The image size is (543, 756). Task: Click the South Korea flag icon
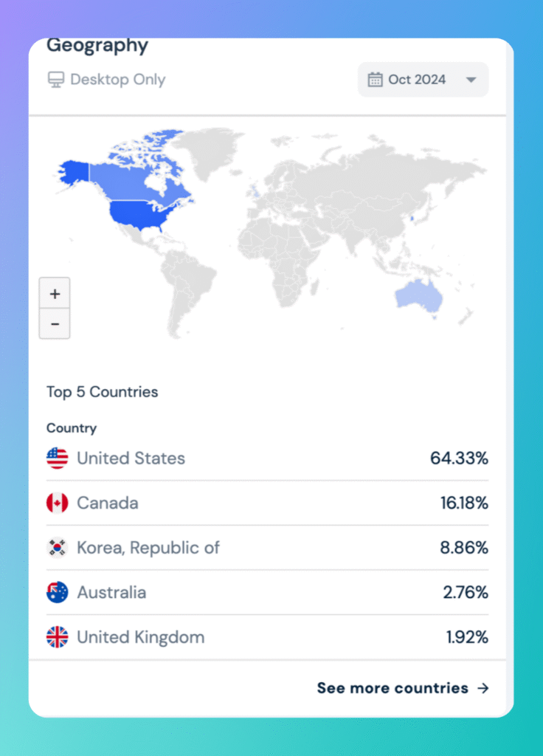coord(58,548)
